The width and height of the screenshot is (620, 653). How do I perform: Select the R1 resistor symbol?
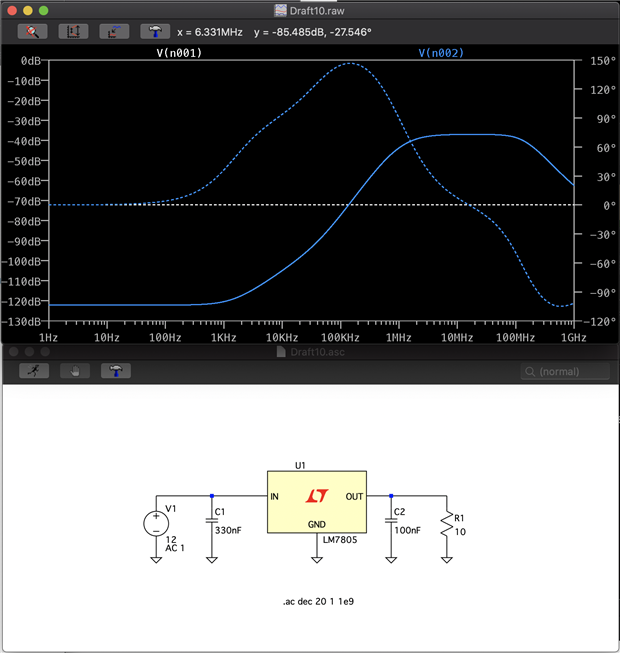tap(447, 524)
